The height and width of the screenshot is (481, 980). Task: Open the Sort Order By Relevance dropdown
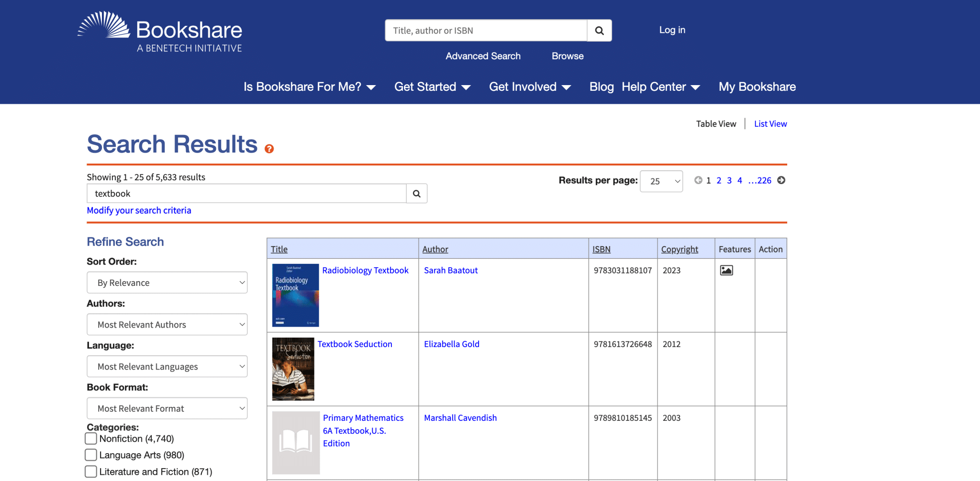click(x=167, y=282)
